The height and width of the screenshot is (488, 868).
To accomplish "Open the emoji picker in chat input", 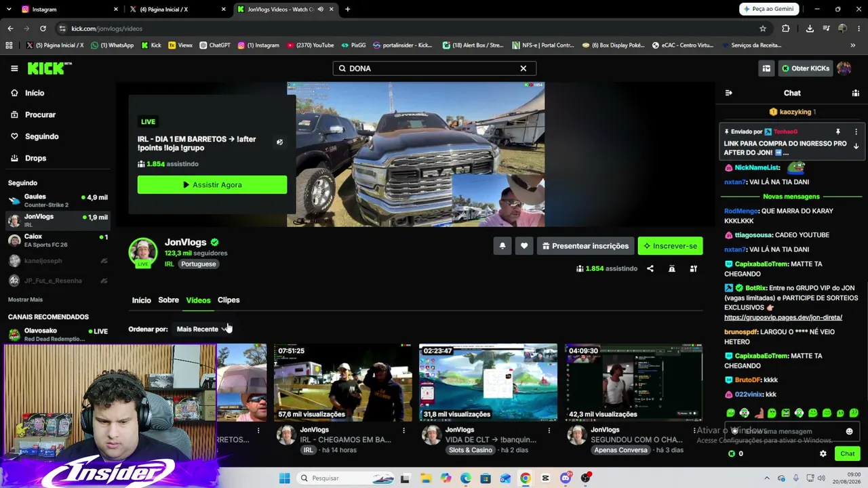I will click(x=849, y=432).
